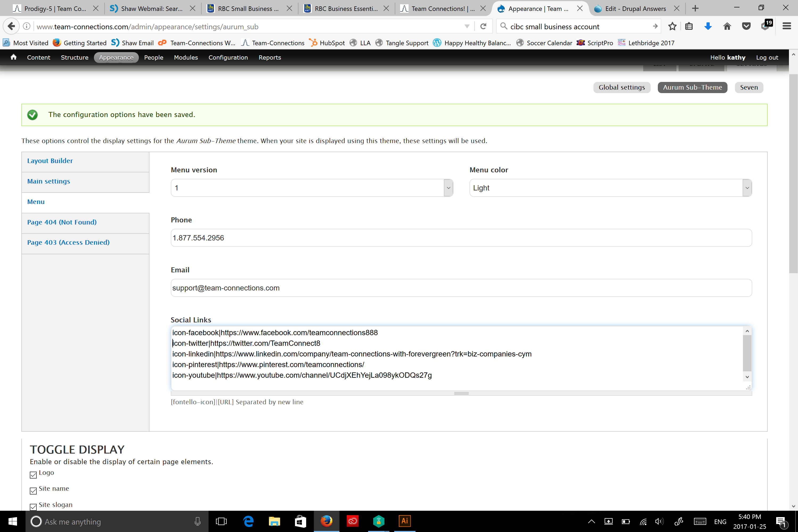
Task: Open the Firefox hamburger menu
Action: click(787, 26)
